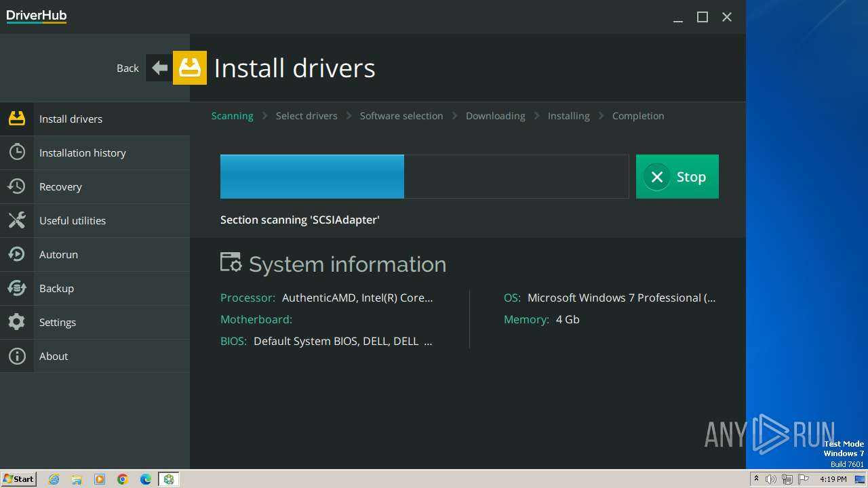The image size is (868, 488).
Task: Click the Show desktop button
Action: pos(861,479)
